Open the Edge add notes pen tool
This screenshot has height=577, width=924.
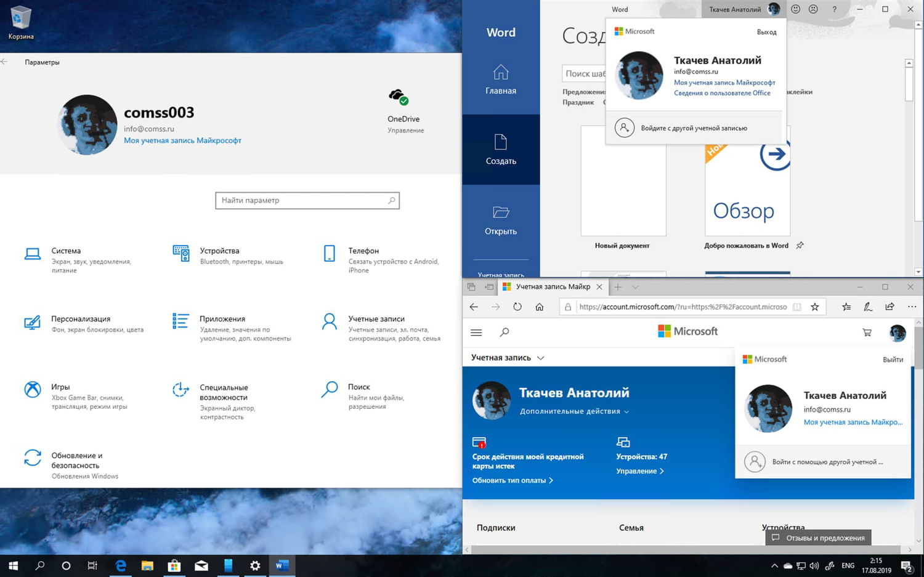click(868, 307)
